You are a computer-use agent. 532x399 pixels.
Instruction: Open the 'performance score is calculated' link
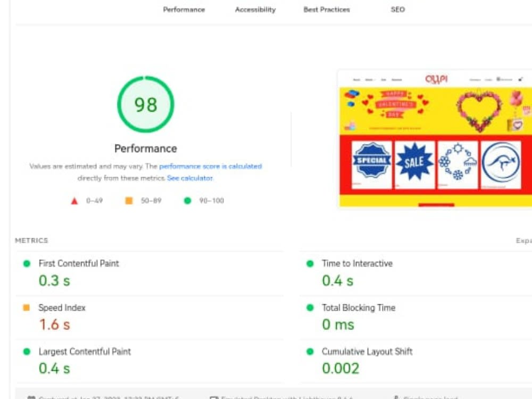click(210, 166)
